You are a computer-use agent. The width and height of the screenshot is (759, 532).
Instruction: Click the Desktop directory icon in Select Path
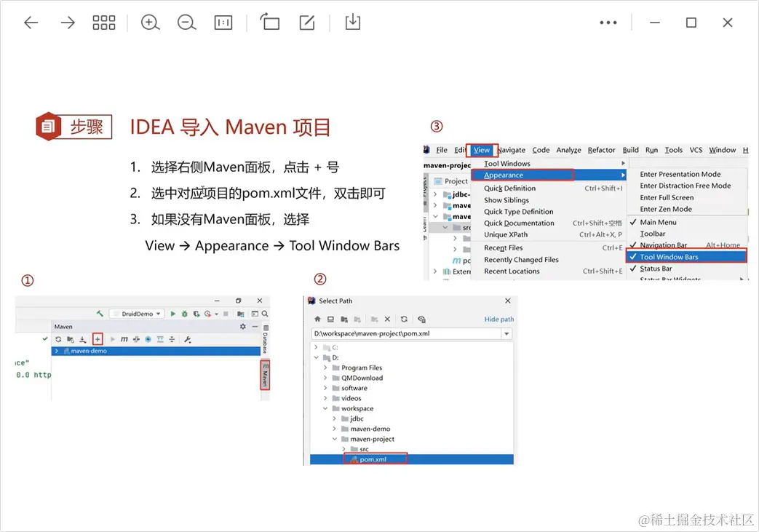[330, 319]
